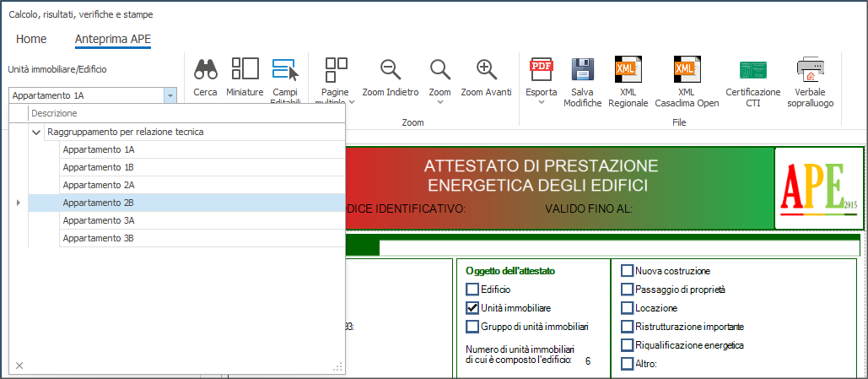Click the Zoom Avanti magnifier
Image resolution: width=868 pixels, height=379 pixels.
[486, 70]
